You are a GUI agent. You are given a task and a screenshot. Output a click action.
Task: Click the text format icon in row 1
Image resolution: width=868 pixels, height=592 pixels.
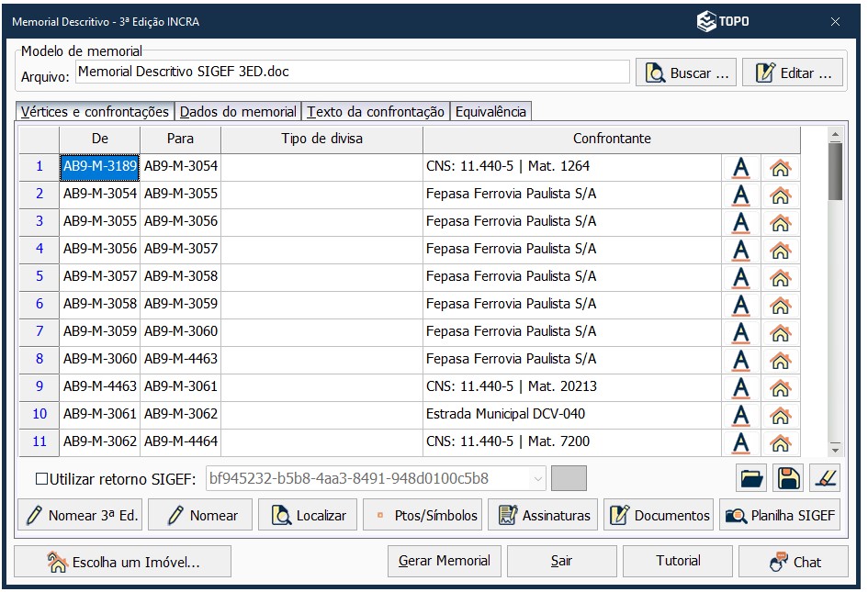(740, 168)
